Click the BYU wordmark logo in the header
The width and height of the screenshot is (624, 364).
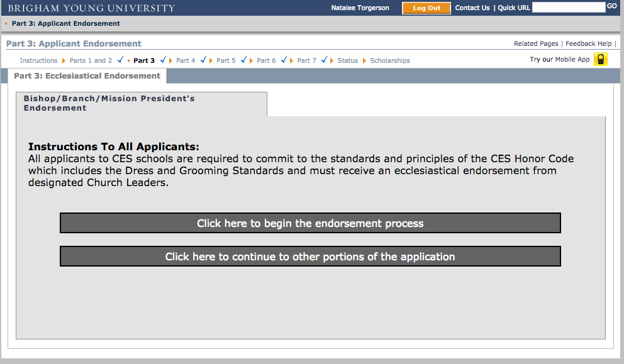pos(90,8)
